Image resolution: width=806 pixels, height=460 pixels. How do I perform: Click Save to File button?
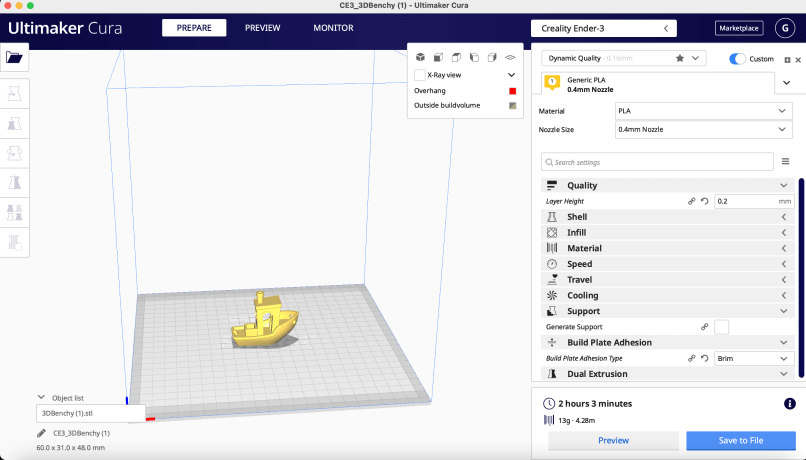point(741,440)
